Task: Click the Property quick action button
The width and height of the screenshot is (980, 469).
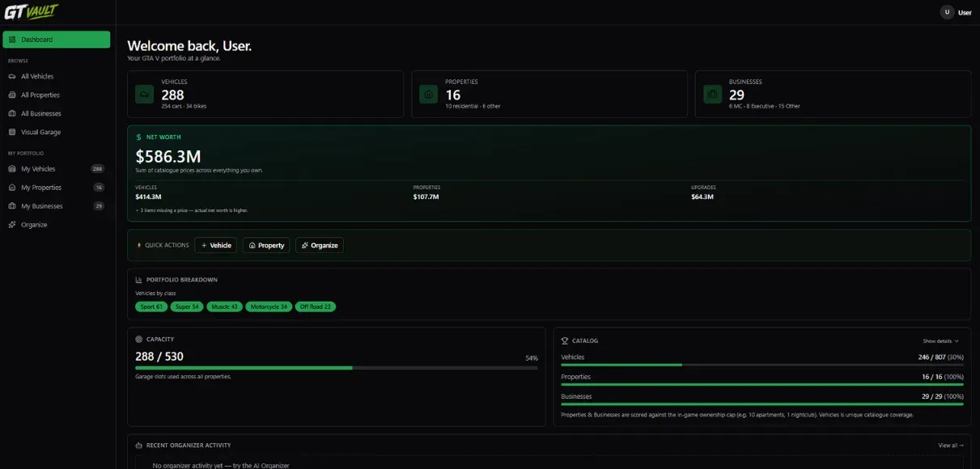Action: click(x=266, y=245)
